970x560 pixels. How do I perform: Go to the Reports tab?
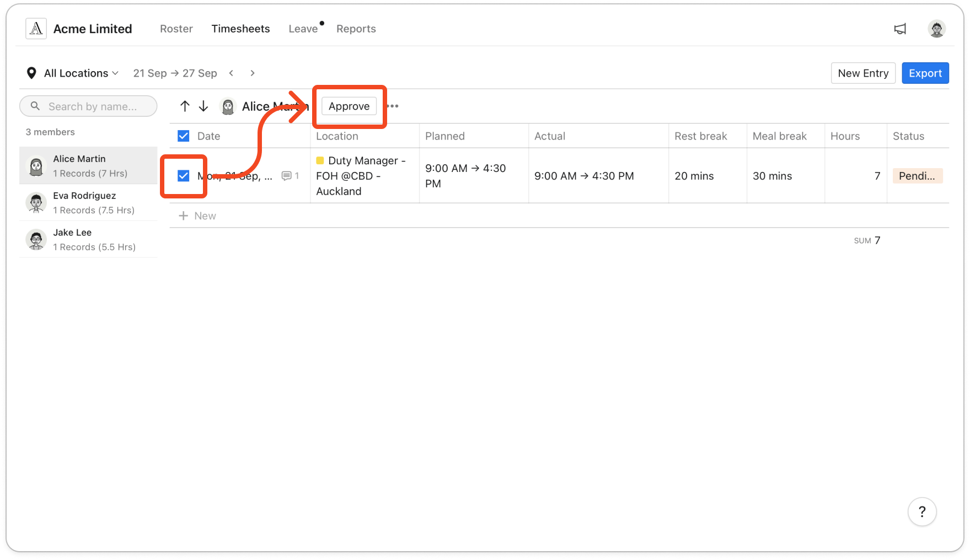coord(356,29)
